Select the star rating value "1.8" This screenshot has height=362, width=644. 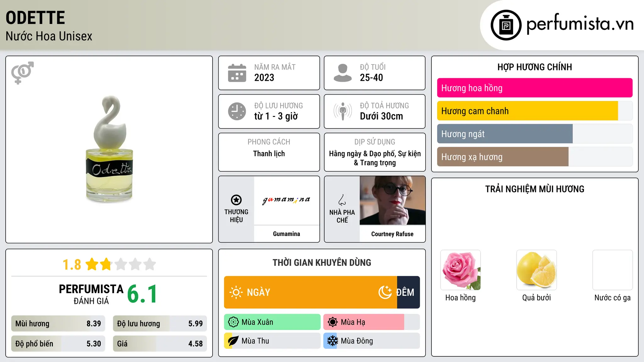pyautogui.click(x=72, y=265)
